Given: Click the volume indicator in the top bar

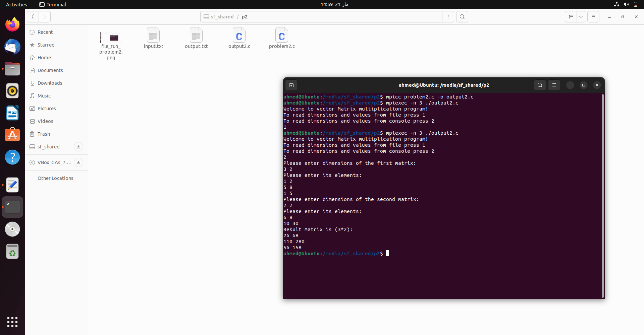Looking at the screenshot, I should point(626,4).
